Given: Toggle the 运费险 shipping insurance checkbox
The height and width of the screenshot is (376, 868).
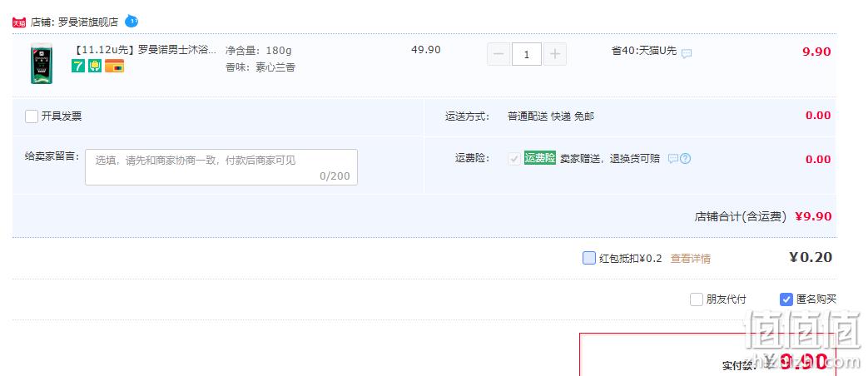Looking at the screenshot, I should tap(514, 159).
